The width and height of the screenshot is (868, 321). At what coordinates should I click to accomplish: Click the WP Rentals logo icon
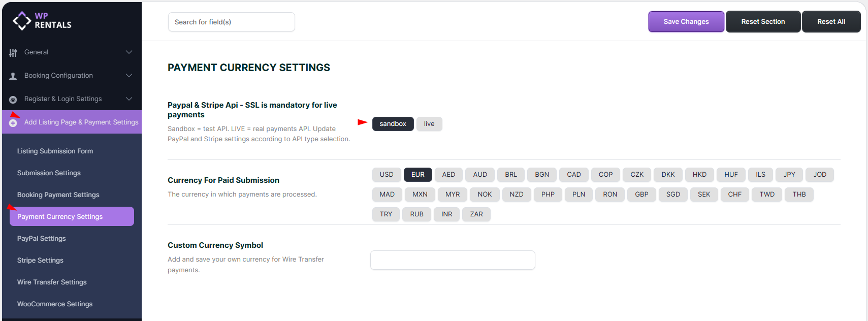[22, 21]
